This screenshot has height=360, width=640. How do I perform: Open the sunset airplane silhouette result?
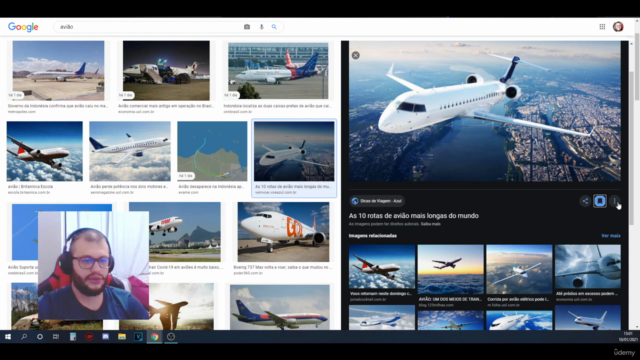pyautogui.click(x=181, y=307)
